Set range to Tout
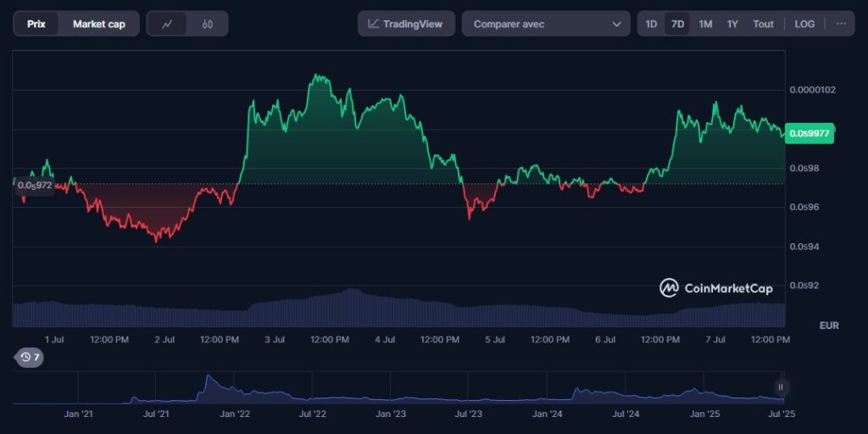 click(764, 24)
